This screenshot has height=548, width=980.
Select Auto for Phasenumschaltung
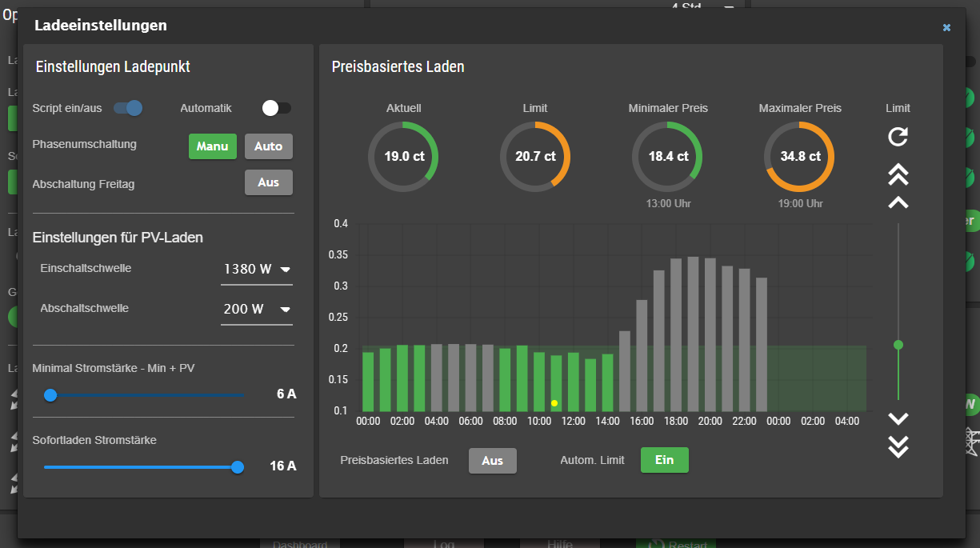[x=269, y=146]
